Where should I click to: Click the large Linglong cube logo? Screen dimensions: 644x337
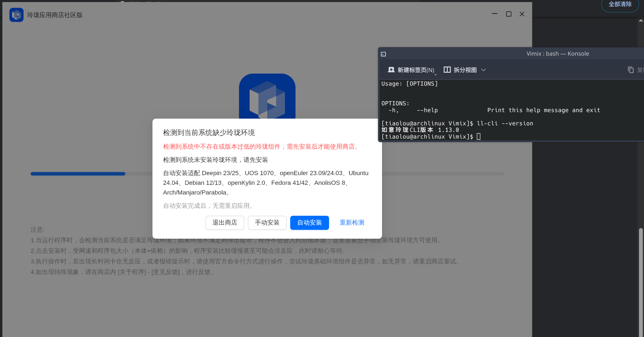267,97
